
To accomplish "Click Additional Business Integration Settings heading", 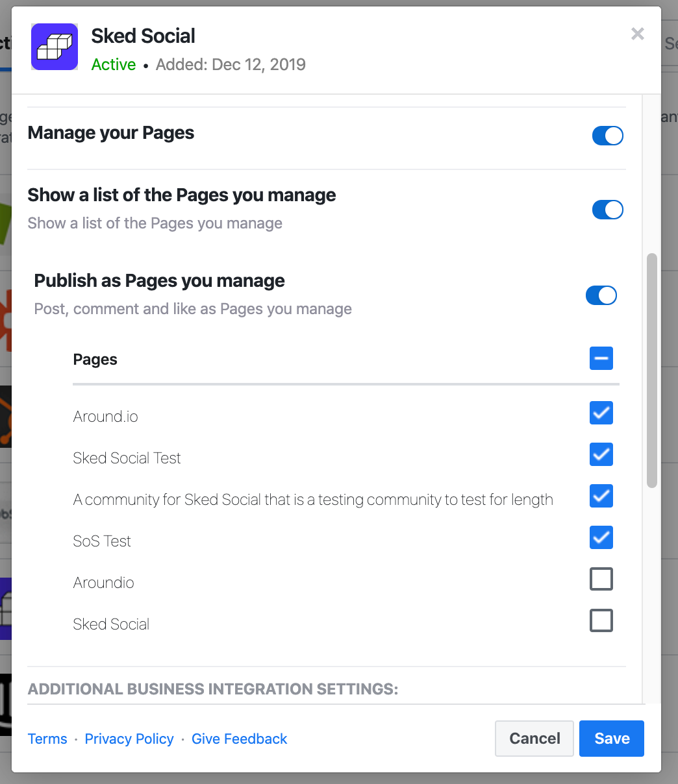I will 212,689.
